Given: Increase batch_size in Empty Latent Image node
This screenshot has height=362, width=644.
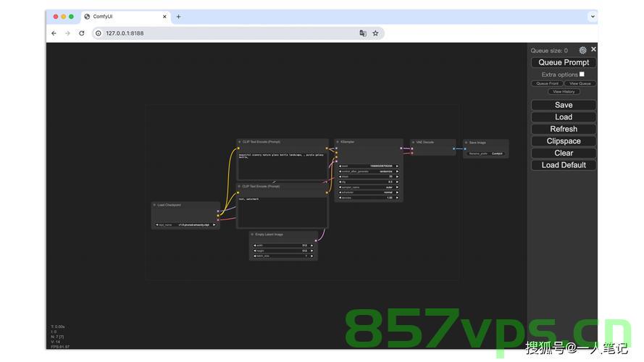Looking at the screenshot, I should (311, 256).
